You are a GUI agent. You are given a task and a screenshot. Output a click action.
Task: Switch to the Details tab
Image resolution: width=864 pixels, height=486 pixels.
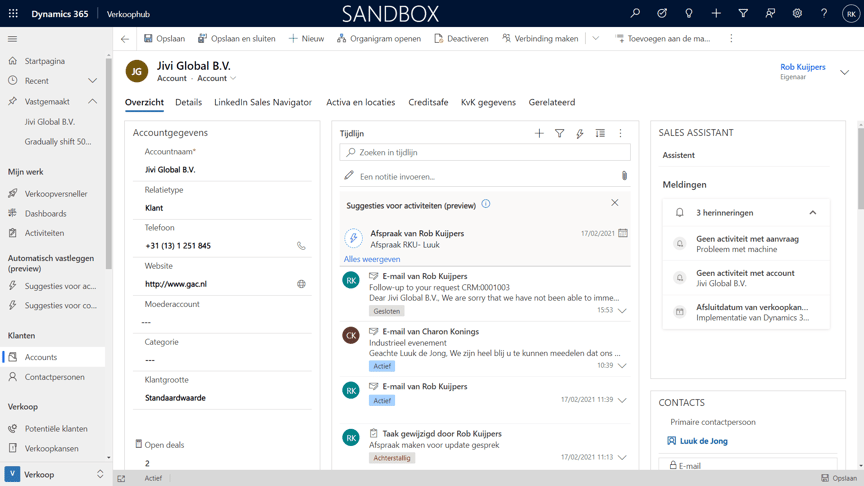188,102
